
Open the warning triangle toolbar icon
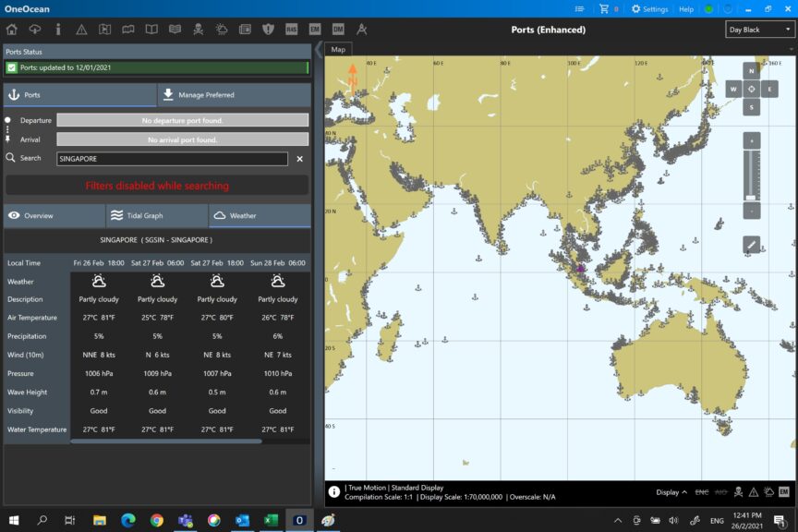(x=81, y=30)
